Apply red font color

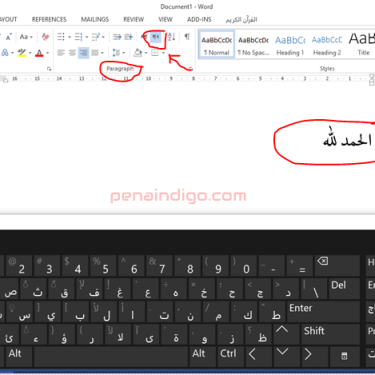tap(39, 53)
